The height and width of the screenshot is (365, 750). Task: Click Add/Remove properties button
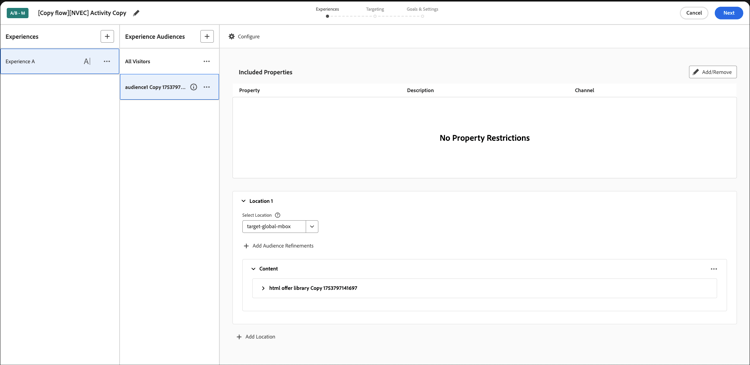(x=713, y=72)
